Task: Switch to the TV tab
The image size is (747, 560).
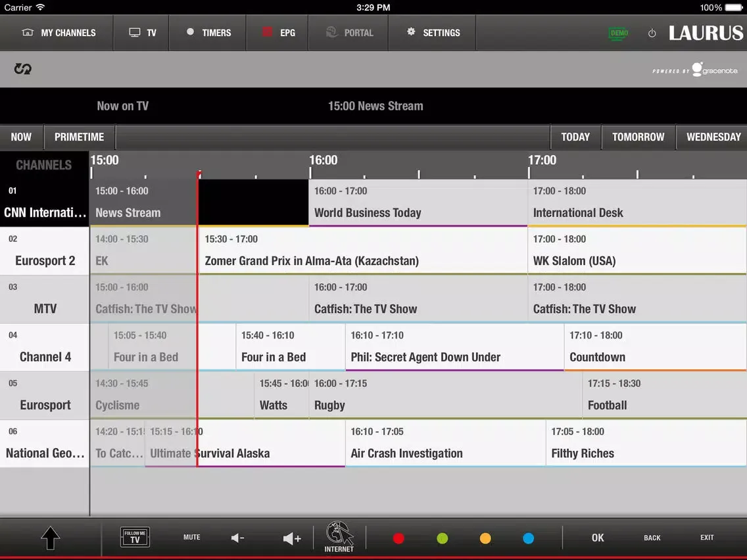Action: pyautogui.click(x=141, y=33)
